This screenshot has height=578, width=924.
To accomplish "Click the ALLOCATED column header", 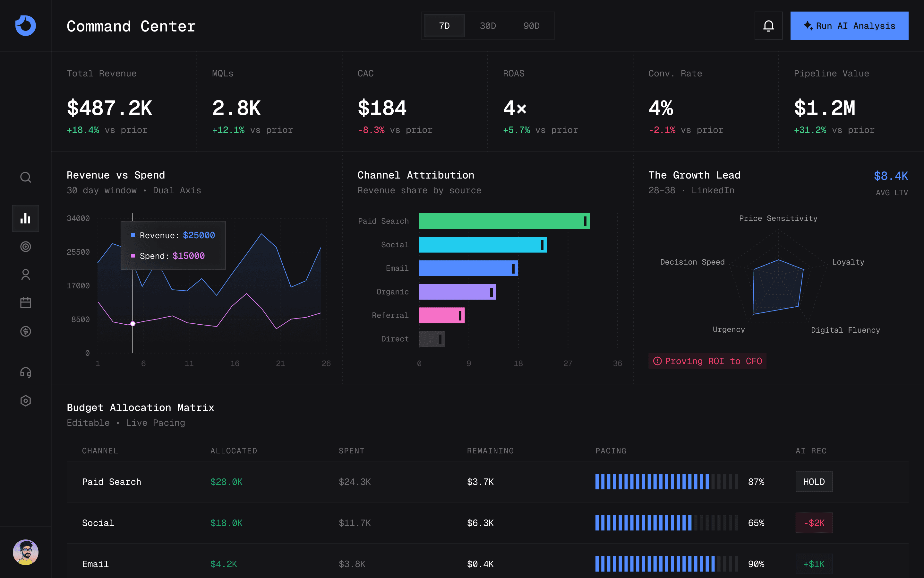I will (x=234, y=451).
